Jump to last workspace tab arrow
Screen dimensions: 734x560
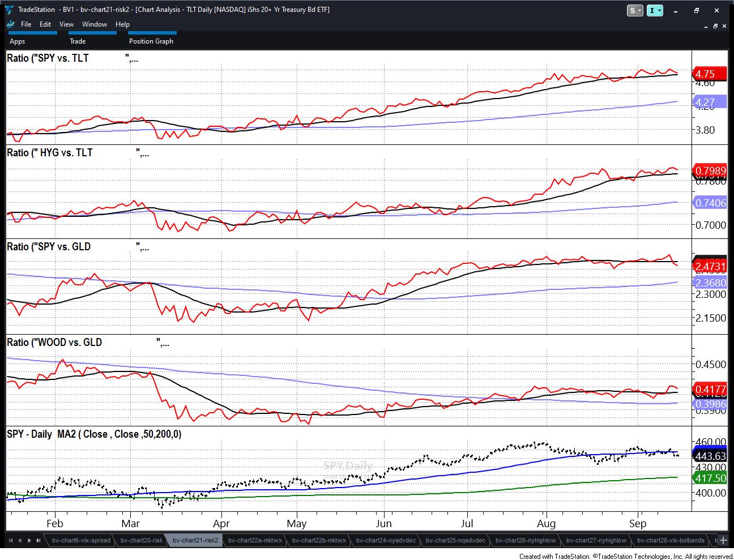coord(38,540)
